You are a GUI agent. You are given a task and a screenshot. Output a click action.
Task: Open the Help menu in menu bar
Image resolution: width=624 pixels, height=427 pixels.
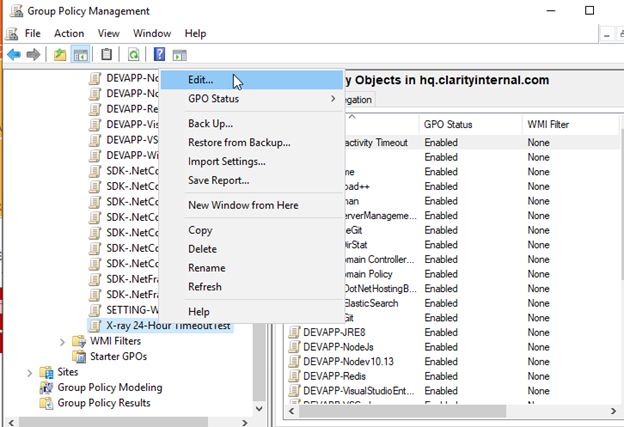click(x=195, y=33)
